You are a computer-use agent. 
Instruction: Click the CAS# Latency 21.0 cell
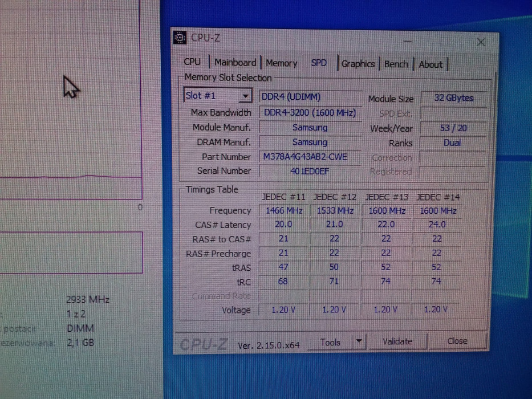pos(335,224)
